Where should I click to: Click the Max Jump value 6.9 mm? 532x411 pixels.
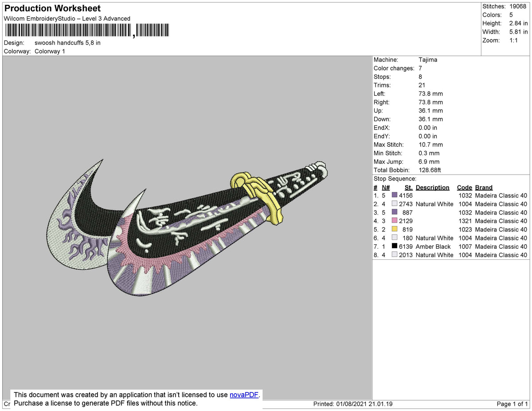429,162
